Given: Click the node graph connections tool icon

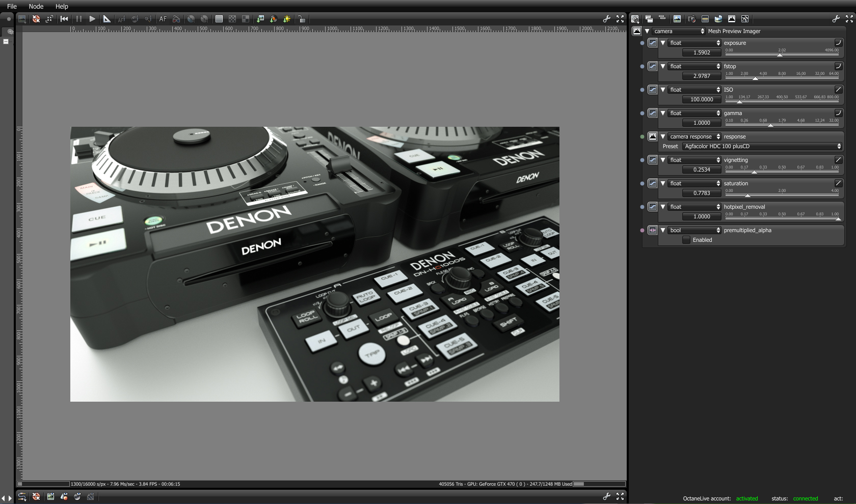Looking at the screenshot, I should pyautogui.click(x=22, y=496).
